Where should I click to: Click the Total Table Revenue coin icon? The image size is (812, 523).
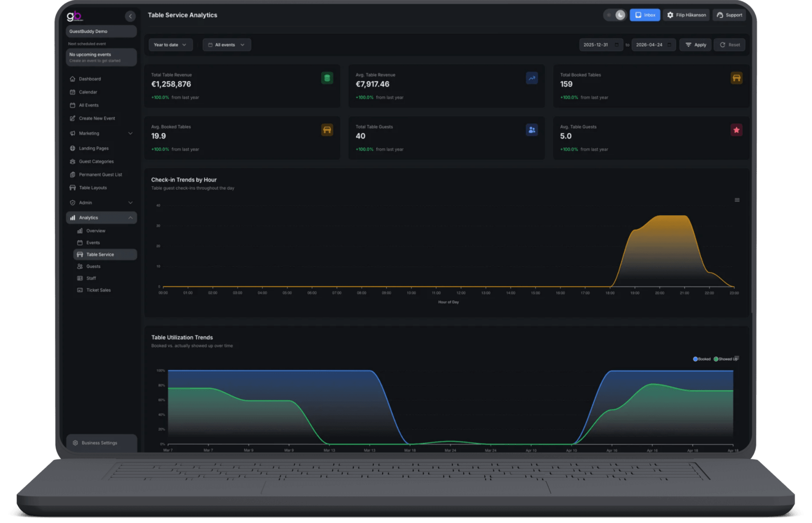click(x=327, y=78)
